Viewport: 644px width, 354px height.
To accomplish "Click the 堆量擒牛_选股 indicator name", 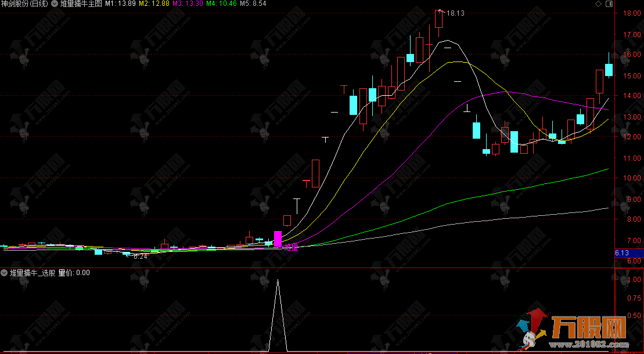I will (33, 272).
